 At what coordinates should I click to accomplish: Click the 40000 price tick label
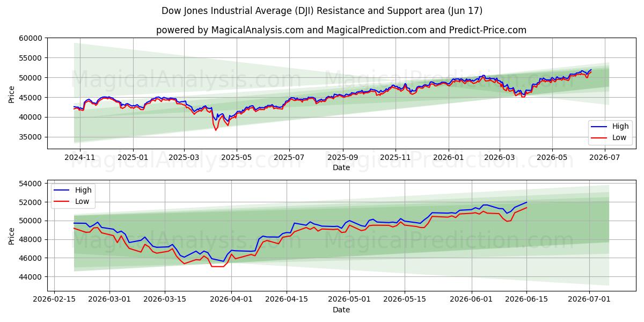tap(32, 117)
